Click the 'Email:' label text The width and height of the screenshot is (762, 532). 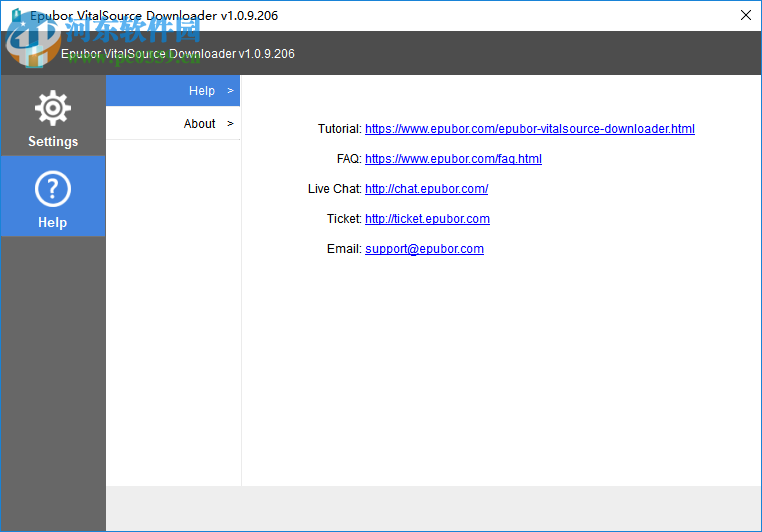pyautogui.click(x=344, y=249)
